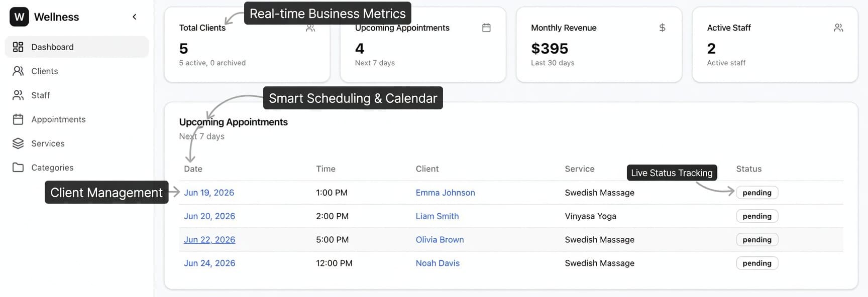Click the Services layers icon in sidebar

coord(18,143)
